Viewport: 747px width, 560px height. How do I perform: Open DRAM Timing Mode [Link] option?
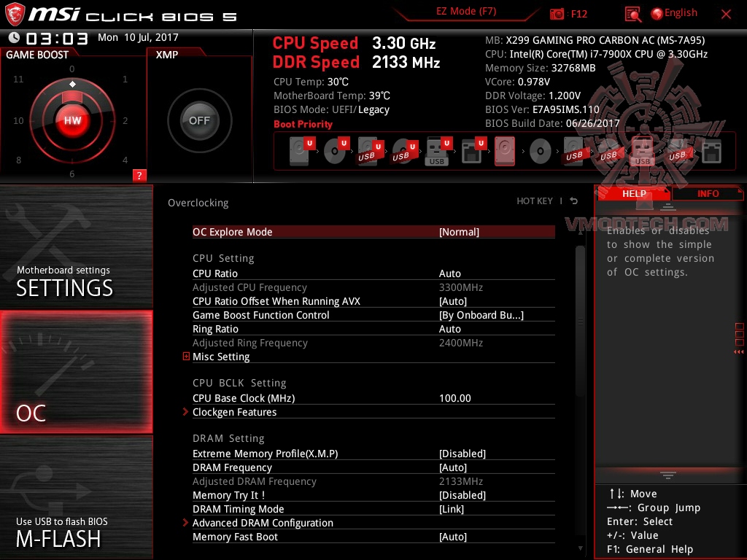coord(373,508)
